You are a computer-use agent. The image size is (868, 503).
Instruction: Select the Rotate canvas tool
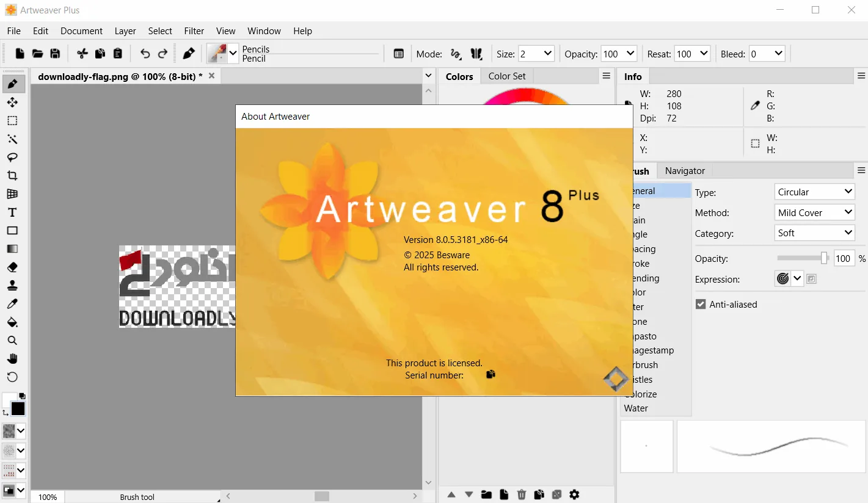(x=12, y=377)
